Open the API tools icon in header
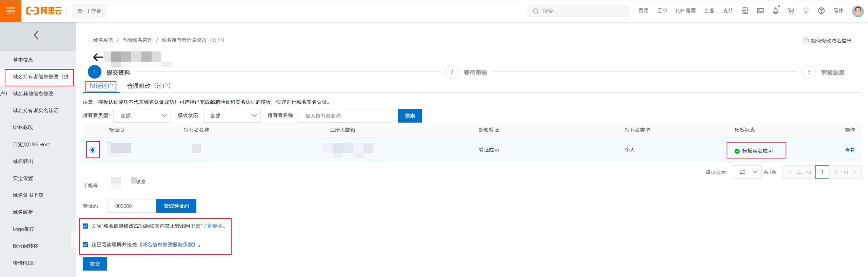 pos(745,11)
